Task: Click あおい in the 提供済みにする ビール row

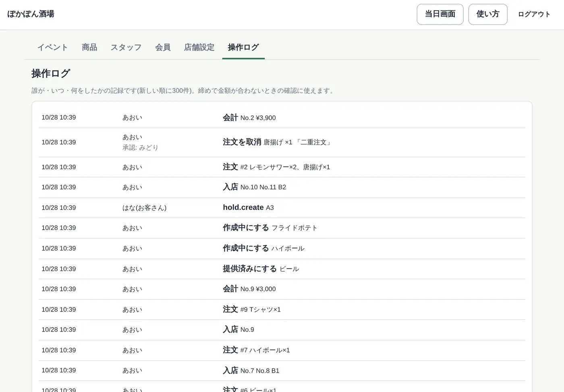Action: 133,269
